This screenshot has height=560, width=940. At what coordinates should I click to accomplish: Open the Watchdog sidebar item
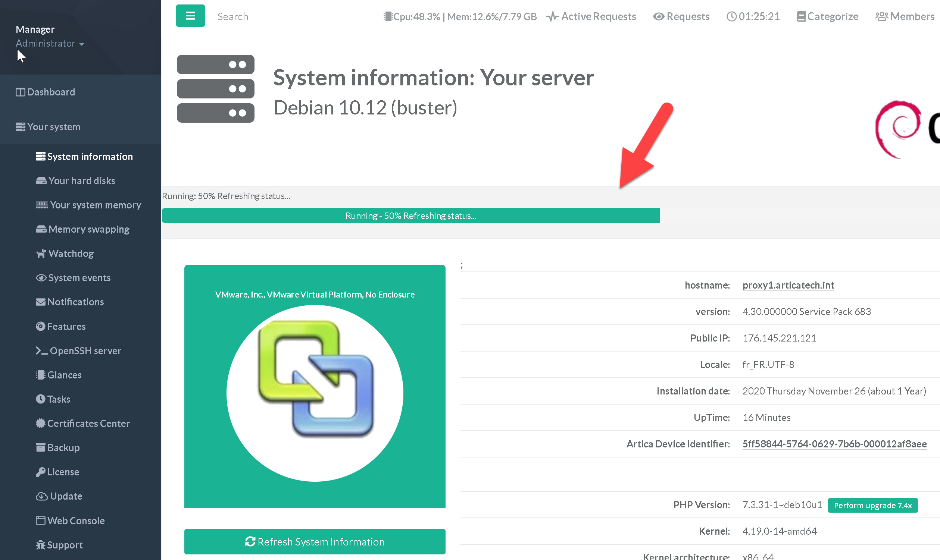(x=71, y=254)
